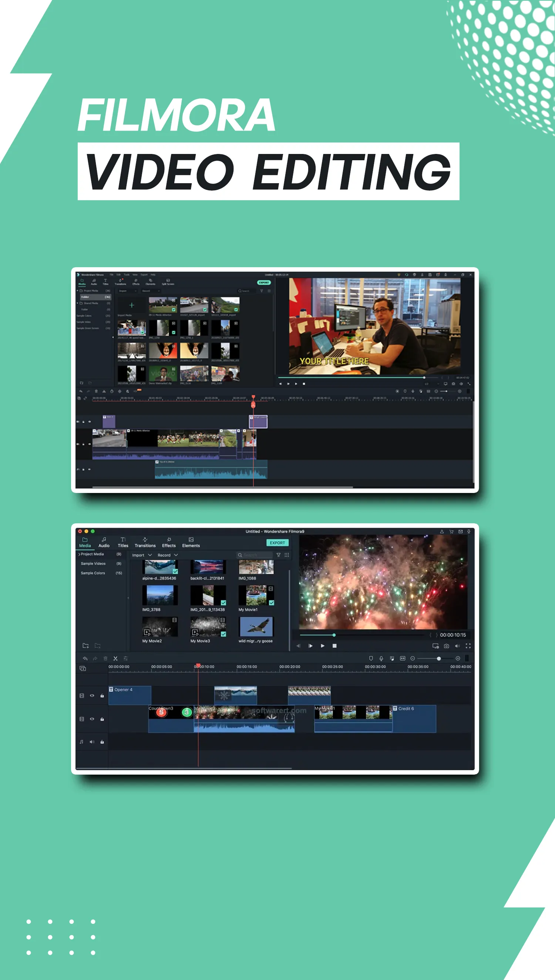Click EXPORT button in Filmora9 window

click(277, 543)
